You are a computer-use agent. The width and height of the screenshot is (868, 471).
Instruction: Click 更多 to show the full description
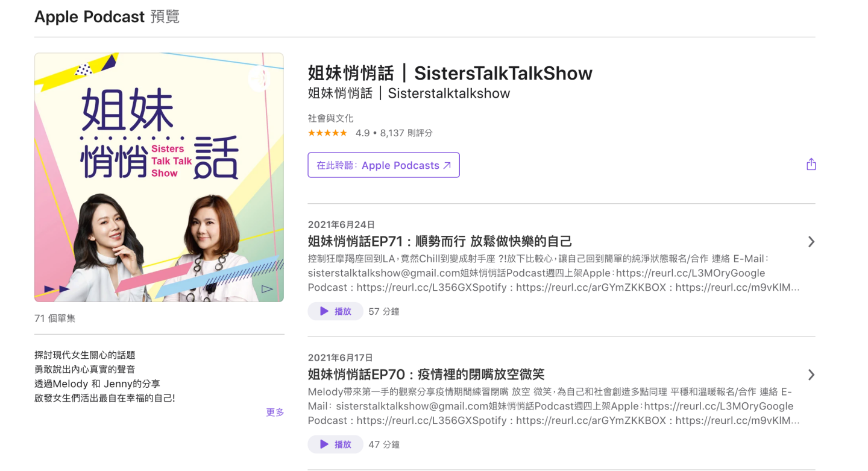(x=275, y=413)
